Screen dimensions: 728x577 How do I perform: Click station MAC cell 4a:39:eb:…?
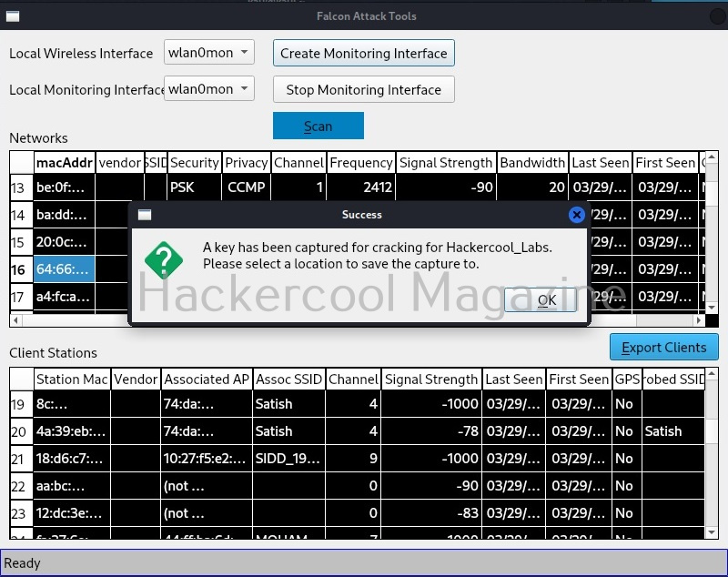point(72,431)
